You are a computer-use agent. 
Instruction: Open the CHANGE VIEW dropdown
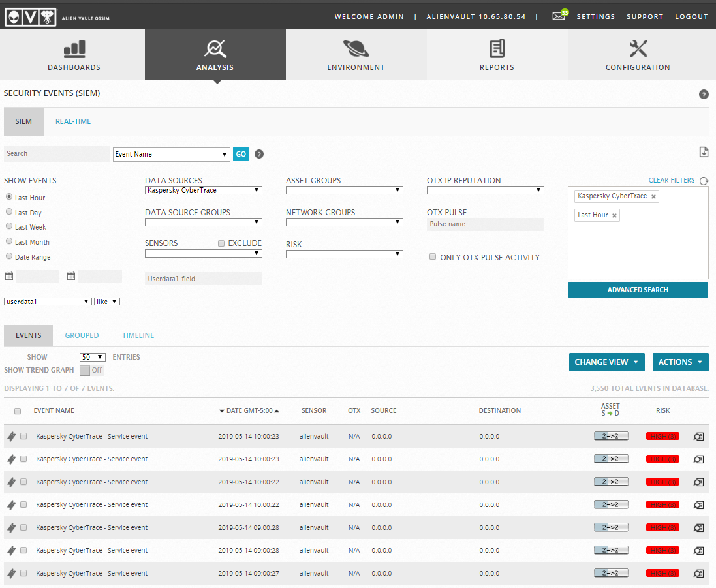tap(606, 362)
